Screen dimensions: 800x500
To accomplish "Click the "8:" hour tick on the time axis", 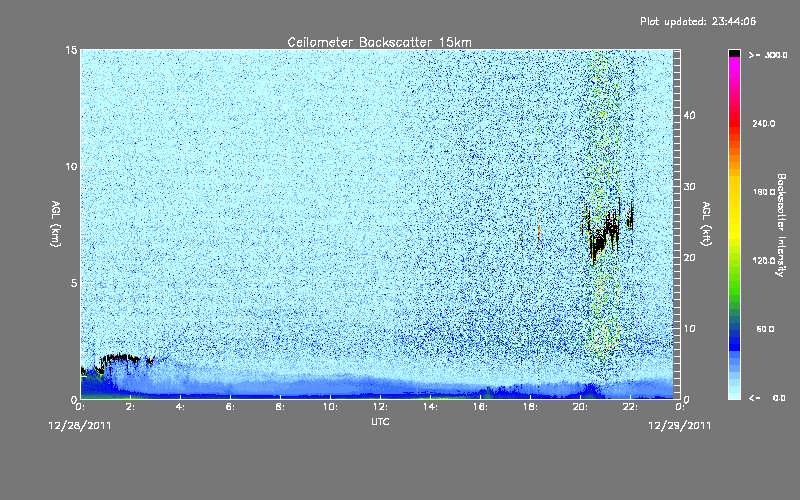I will coord(281,407).
